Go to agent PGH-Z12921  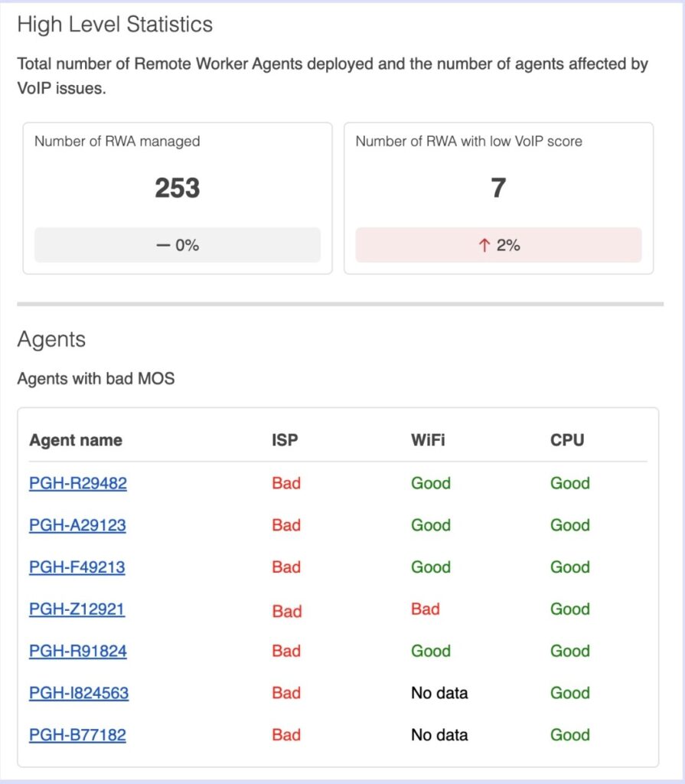pos(77,609)
